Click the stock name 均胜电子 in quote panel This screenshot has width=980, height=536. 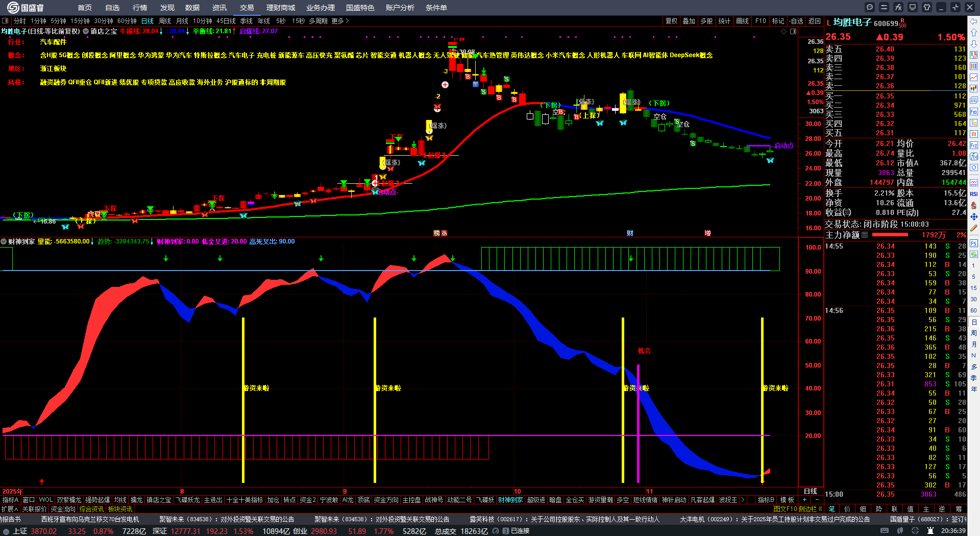(x=852, y=22)
